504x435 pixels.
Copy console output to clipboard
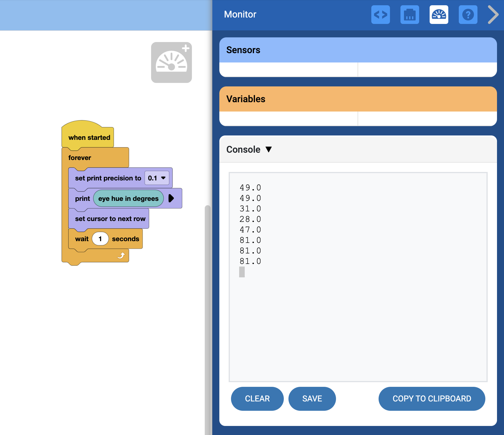[x=432, y=399]
